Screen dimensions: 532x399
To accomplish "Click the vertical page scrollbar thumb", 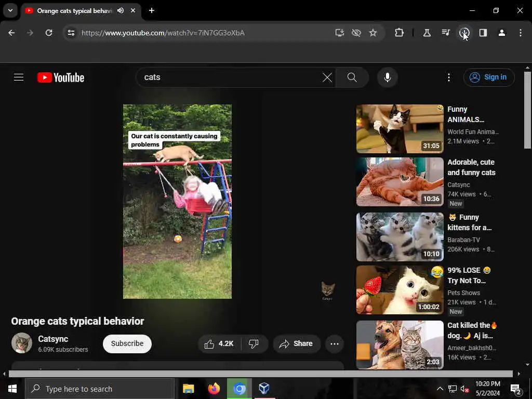I will [x=527, y=110].
